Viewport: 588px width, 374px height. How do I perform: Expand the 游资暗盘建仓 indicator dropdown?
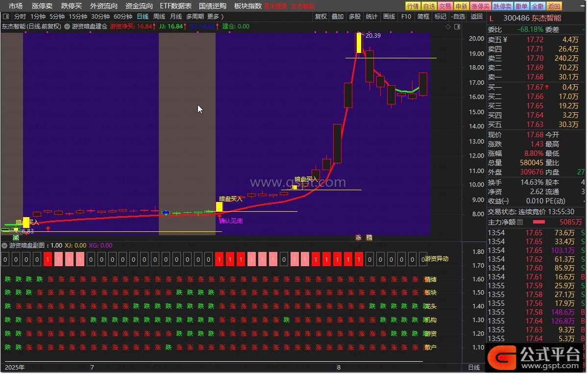[x=67, y=26]
